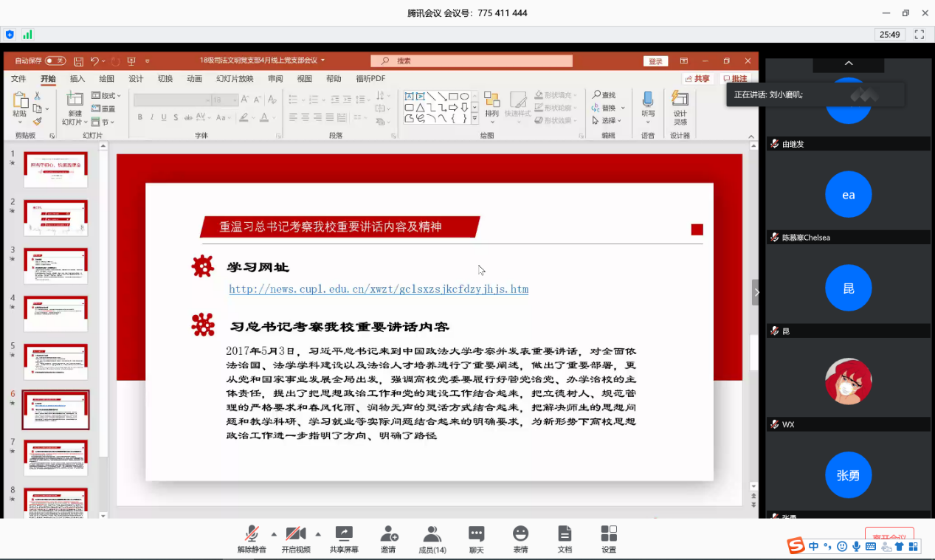Click the news.cupl.edu.cn hyperlink in slide
This screenshot has width=935, height=560.
379,289
